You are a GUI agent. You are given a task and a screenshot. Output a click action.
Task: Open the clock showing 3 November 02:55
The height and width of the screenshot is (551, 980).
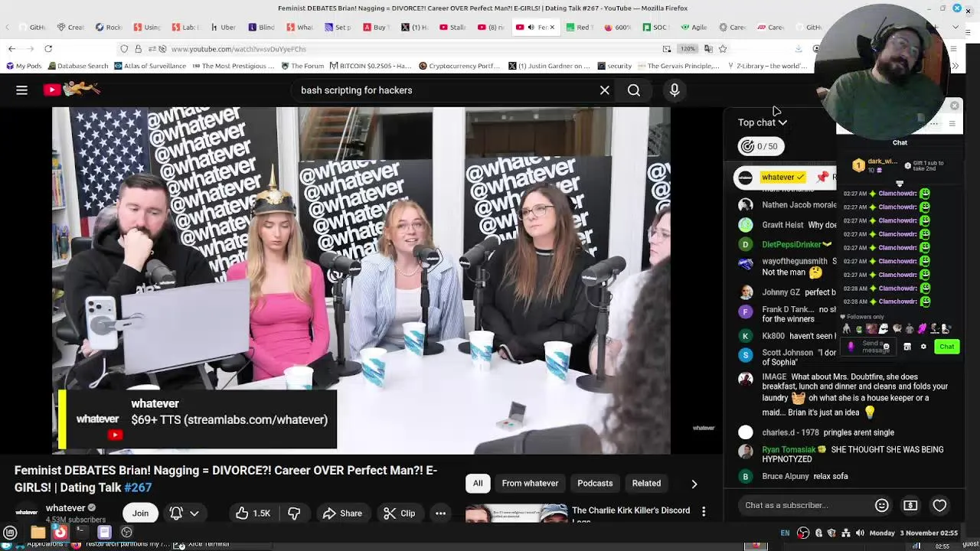coord(913,533)
